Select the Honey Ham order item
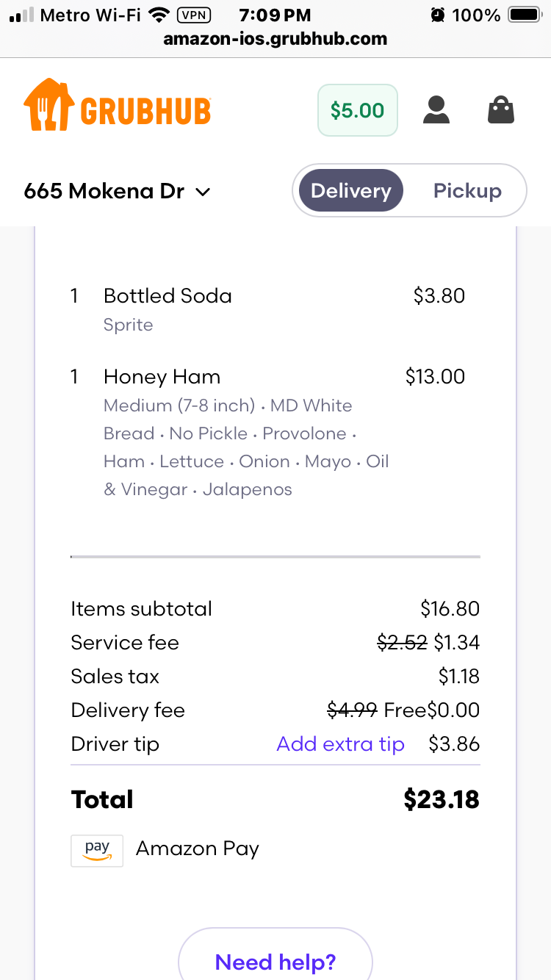The width and height of the screenshot is (551, 980). 162,377
